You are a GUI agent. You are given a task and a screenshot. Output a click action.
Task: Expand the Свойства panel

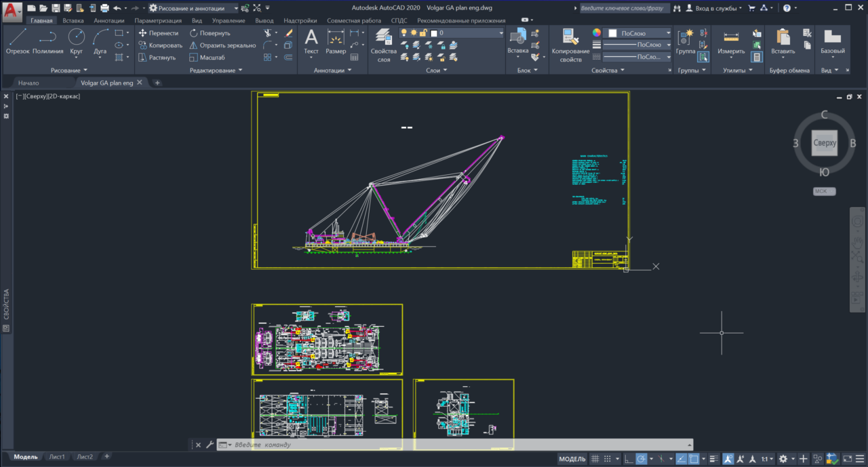click(x=608, y=70)
